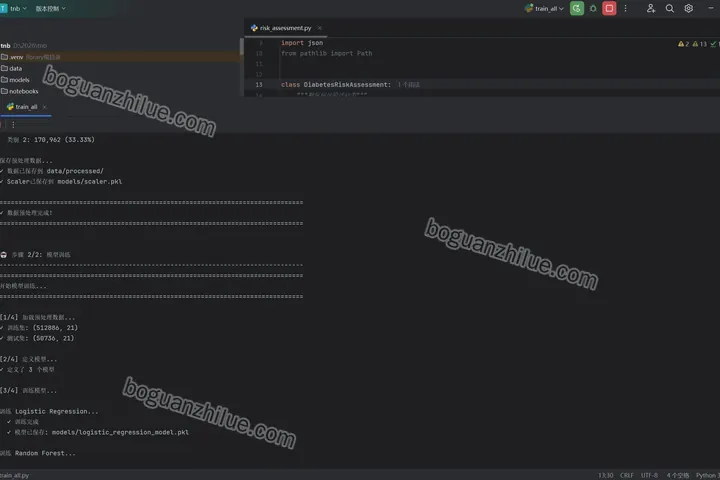
Task: Start debugging with the bug icon
Action: 593,8
